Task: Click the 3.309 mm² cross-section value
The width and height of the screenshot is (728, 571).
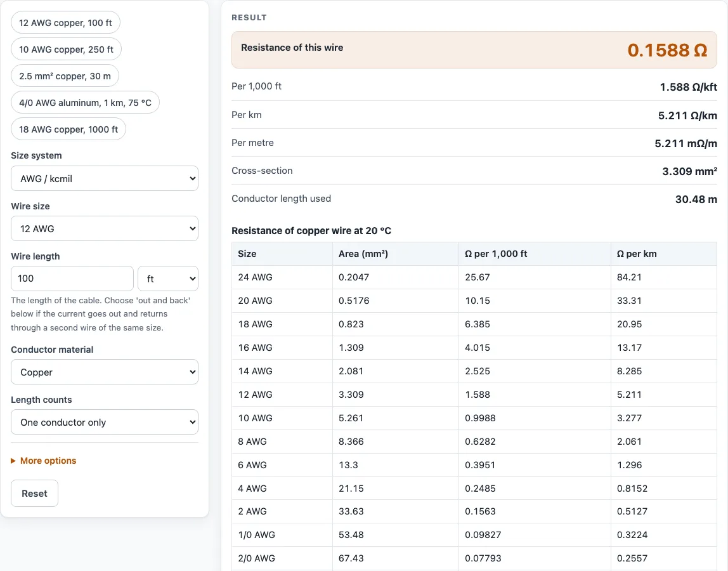Action: pyautogui.click(x=689, y=171)
